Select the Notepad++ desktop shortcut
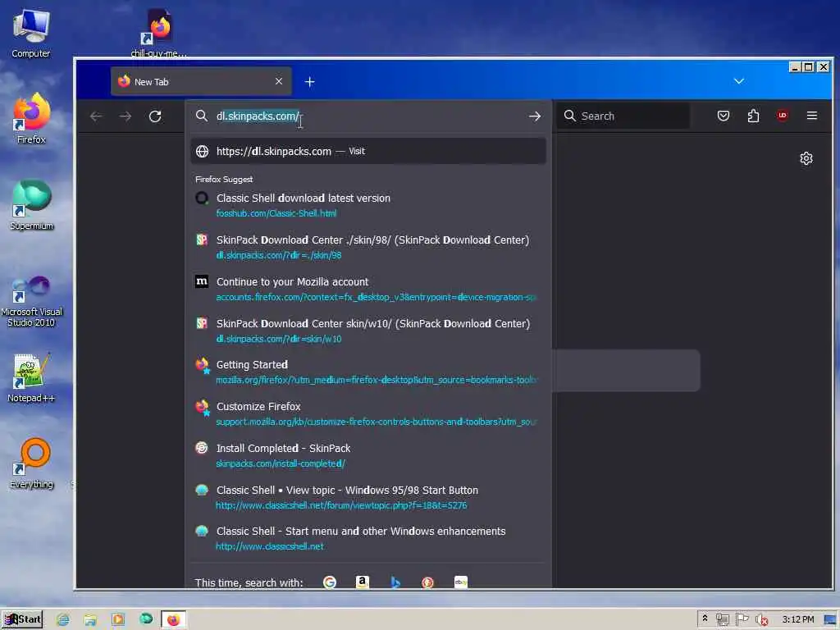Screen dimensions: 840x630 tap(31, 377)
